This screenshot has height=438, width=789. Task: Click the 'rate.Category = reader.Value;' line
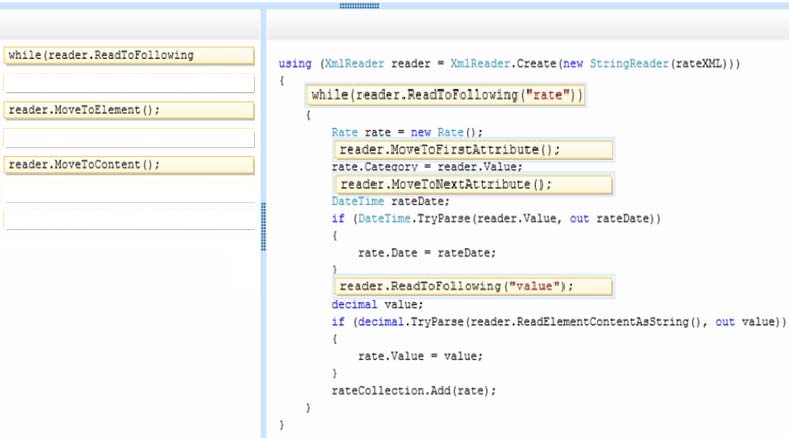point(427,167)
